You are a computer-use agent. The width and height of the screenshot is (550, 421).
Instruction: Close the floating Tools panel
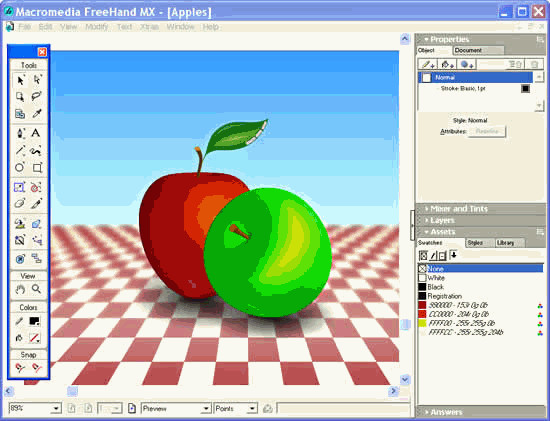[x=42, y=52]
